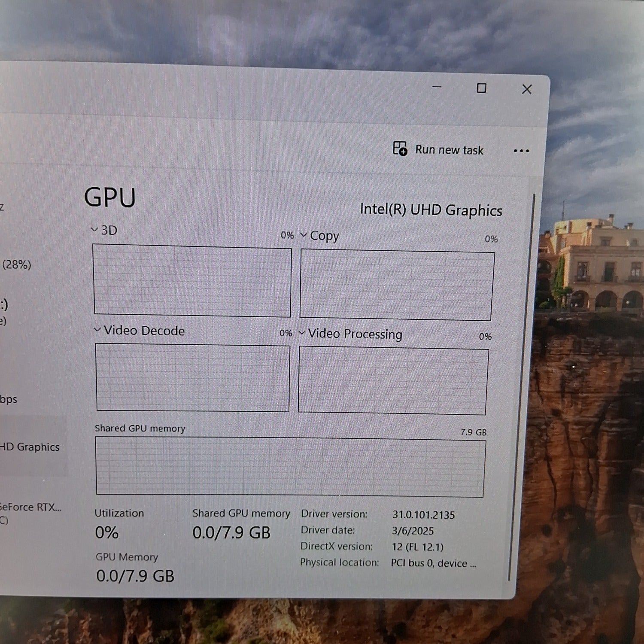Click the Video Processing usage graph
Viewport: 644px width, 644px height.
[393, 381]
